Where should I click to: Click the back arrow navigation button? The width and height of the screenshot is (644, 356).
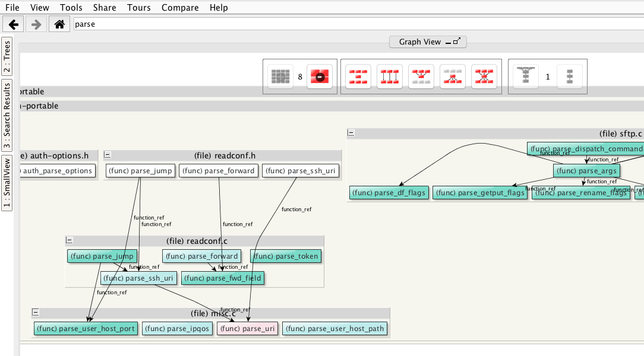(13, 24)
